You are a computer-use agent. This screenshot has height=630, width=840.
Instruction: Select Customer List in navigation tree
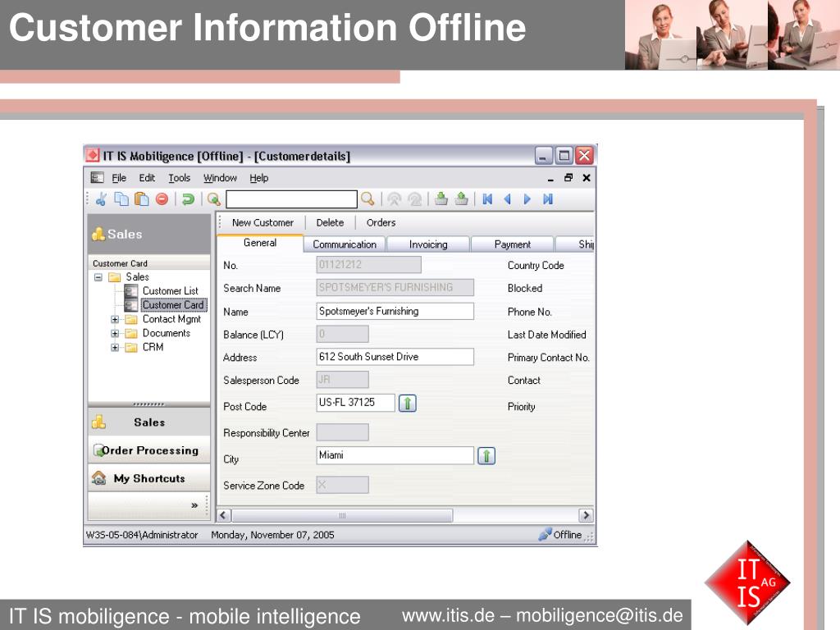tap(170, 291)
